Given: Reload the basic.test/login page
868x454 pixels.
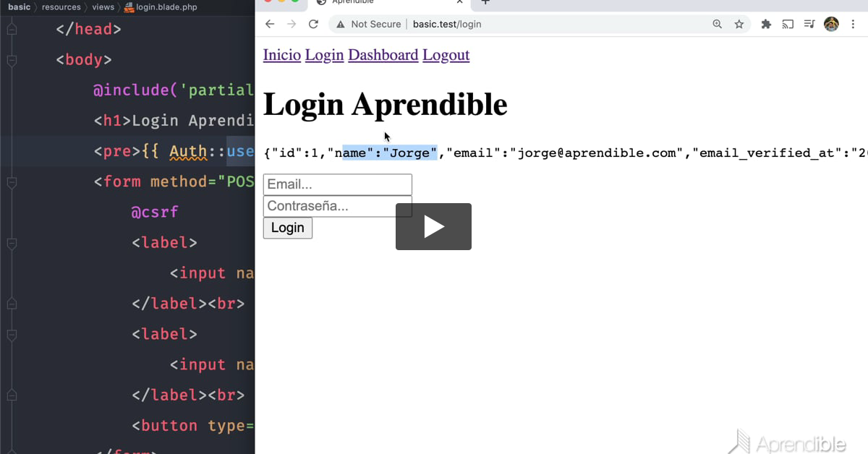Looking at the screenshot, I should point(313,24).
